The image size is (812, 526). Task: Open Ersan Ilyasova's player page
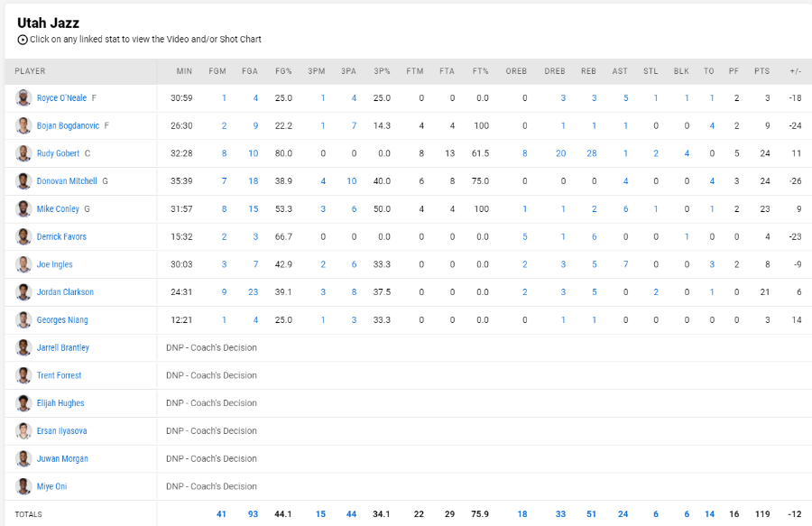click(x=61, y=430)
